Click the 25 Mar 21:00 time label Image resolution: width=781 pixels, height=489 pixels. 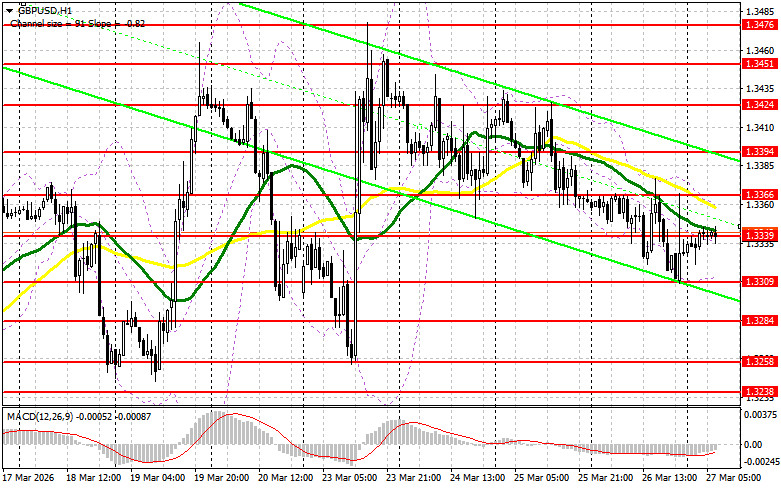point(605,478)
